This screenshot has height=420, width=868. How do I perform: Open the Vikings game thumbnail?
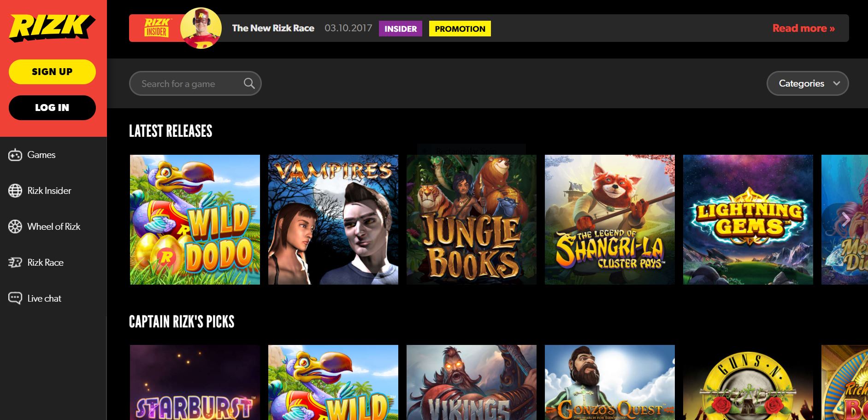(472, 382)
